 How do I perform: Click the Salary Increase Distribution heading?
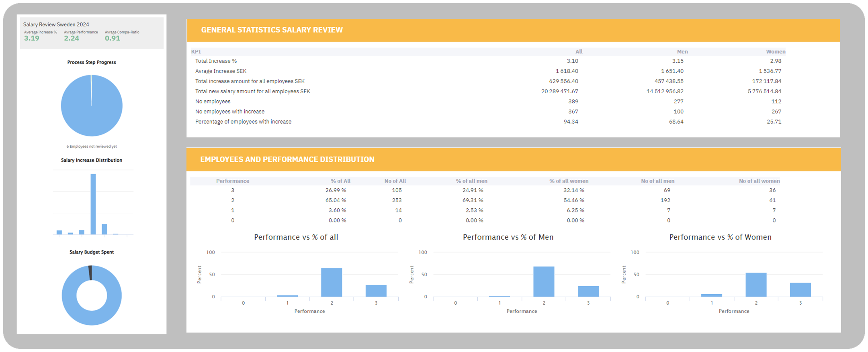[92, 160]
